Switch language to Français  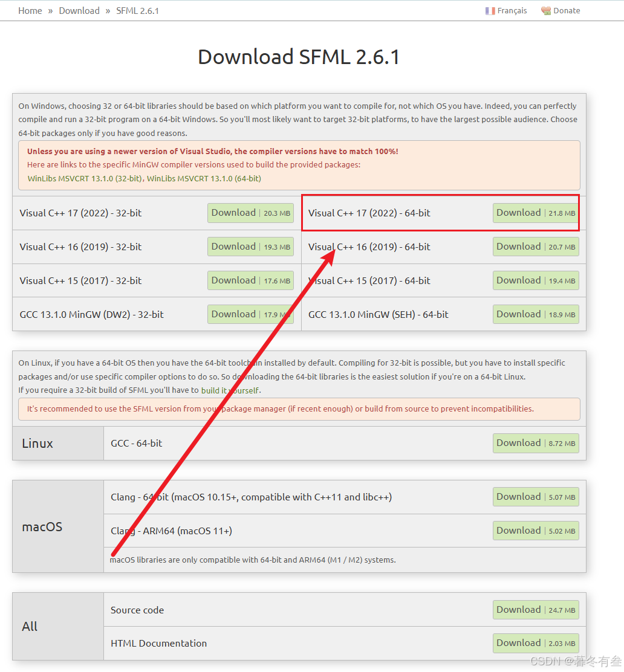(512, 11)
